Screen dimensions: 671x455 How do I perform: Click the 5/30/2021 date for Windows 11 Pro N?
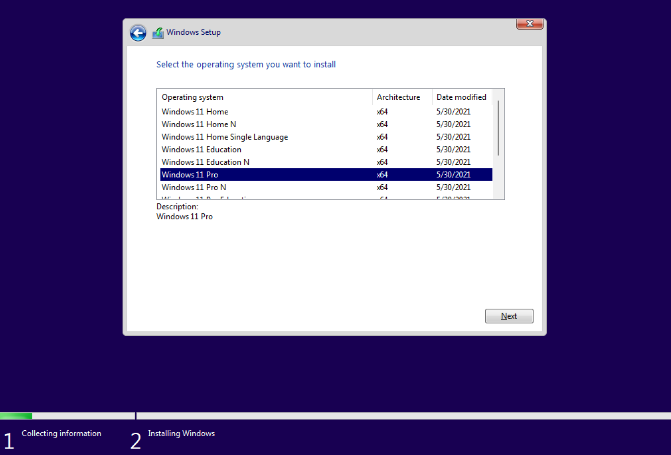[452, 187]
